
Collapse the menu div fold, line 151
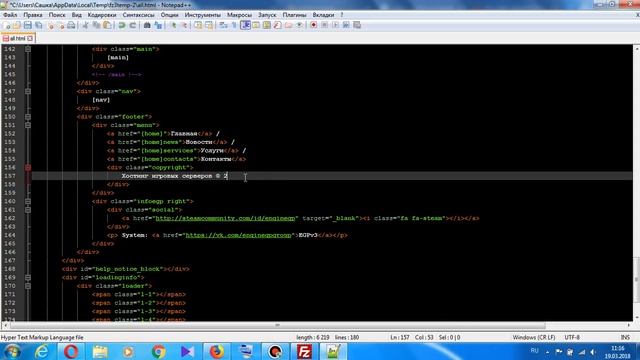[x=28, y=125]
